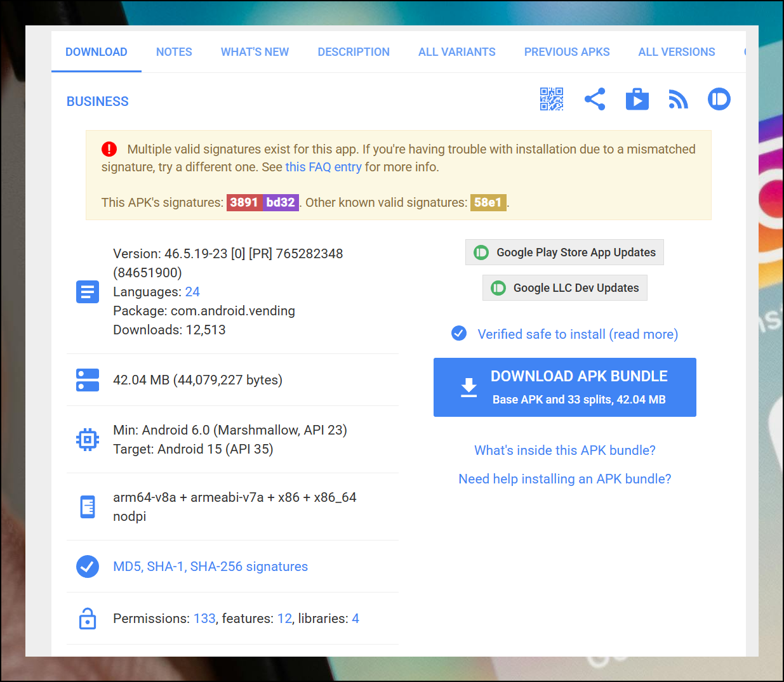Click the RSS feed icon
This screenshot has width=784, height=682.
tap(678, 99)
